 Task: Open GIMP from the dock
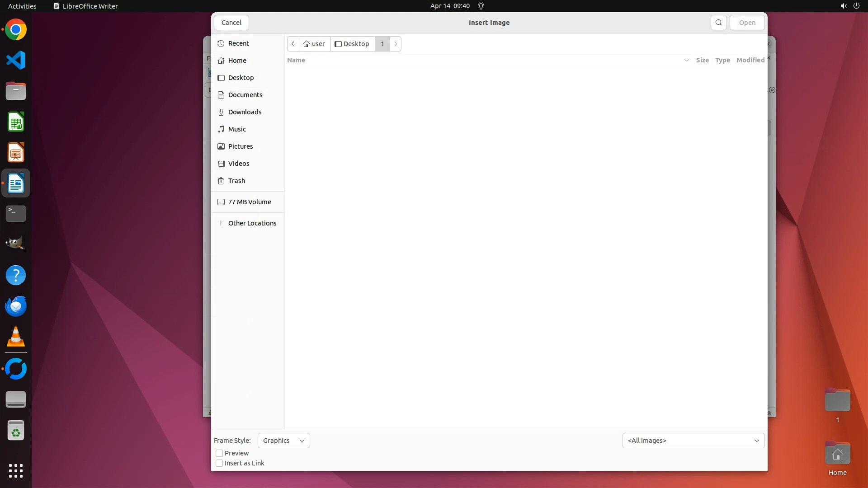16,244
